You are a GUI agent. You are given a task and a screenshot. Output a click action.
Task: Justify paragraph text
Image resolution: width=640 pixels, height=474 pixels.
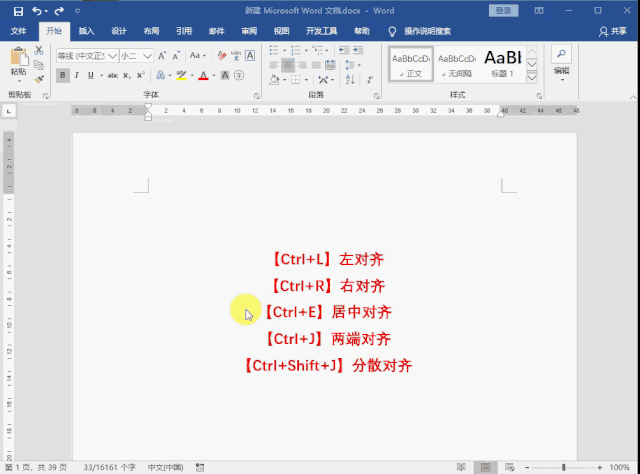pos(316,65)
